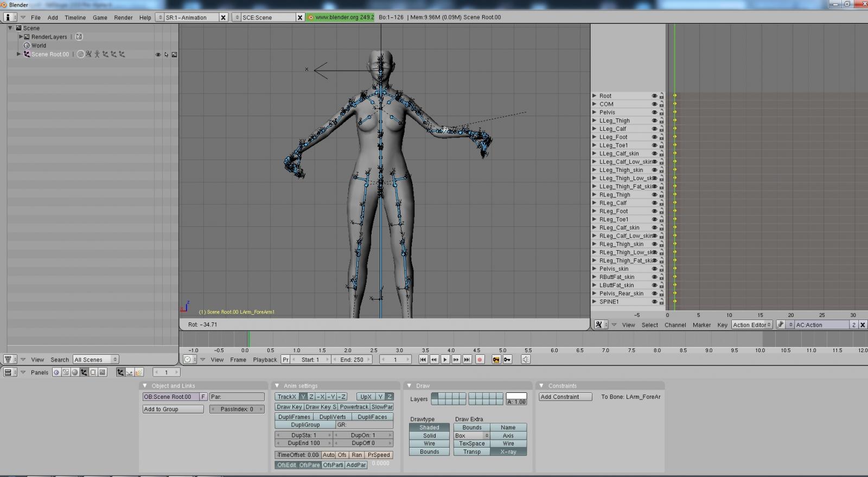Jump to the timeline's end frame
Screen dimensions: 868x477
coord(467,359)
